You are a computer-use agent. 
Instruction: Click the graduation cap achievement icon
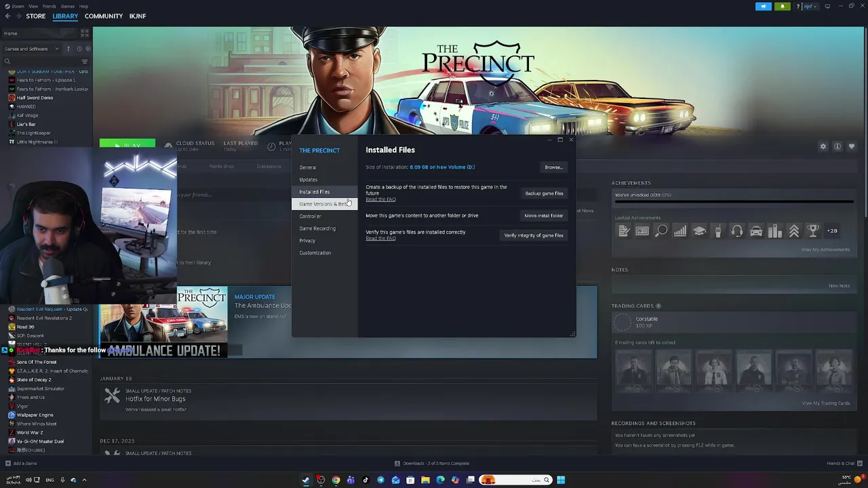(699, 231)
